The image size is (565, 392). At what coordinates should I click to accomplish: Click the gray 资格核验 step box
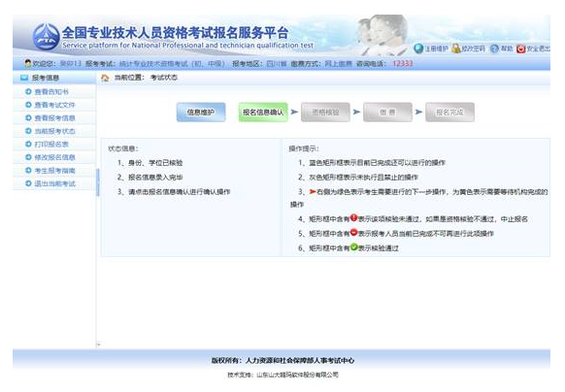point(325,113)
